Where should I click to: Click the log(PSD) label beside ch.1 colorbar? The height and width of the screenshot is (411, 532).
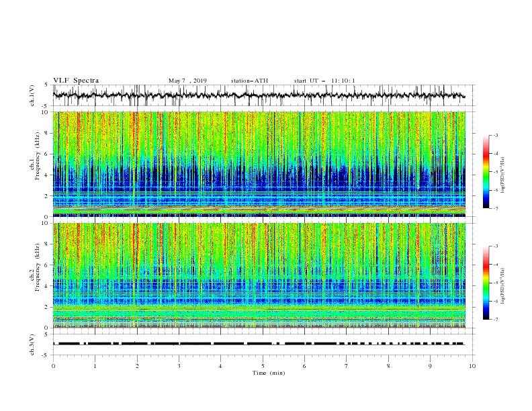(503, 175)
